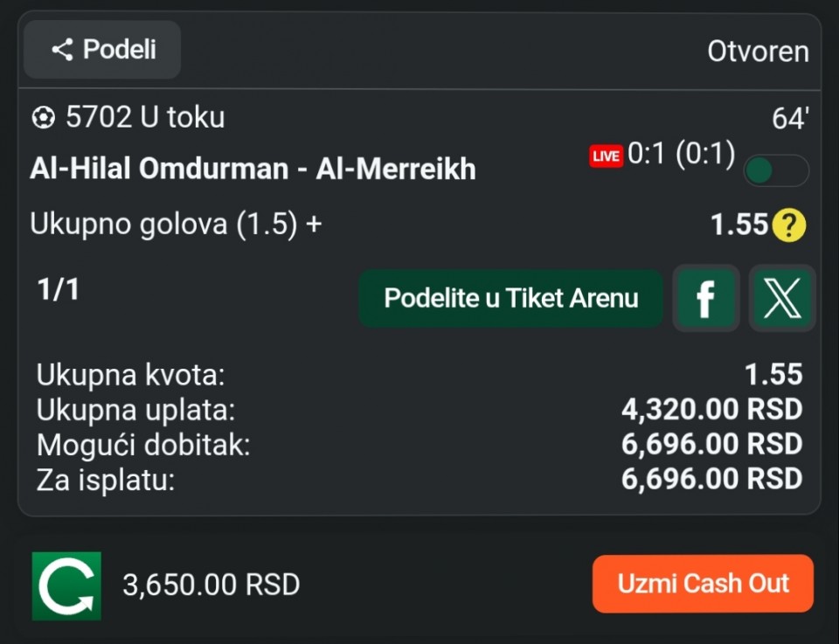Image resolution: width=839 pixels, height=644 pixels.
Task: Open the yellow question mark help icon
Action: point(788,226)
